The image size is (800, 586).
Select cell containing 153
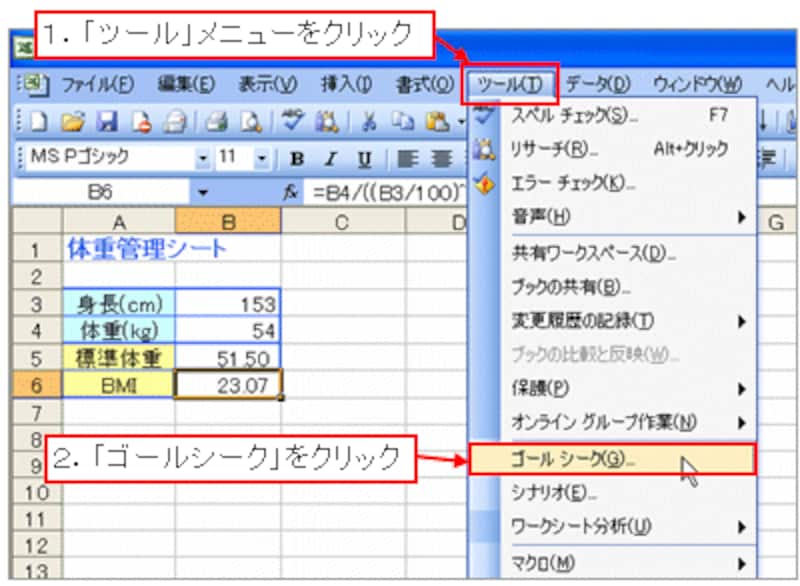coord(228,304)
